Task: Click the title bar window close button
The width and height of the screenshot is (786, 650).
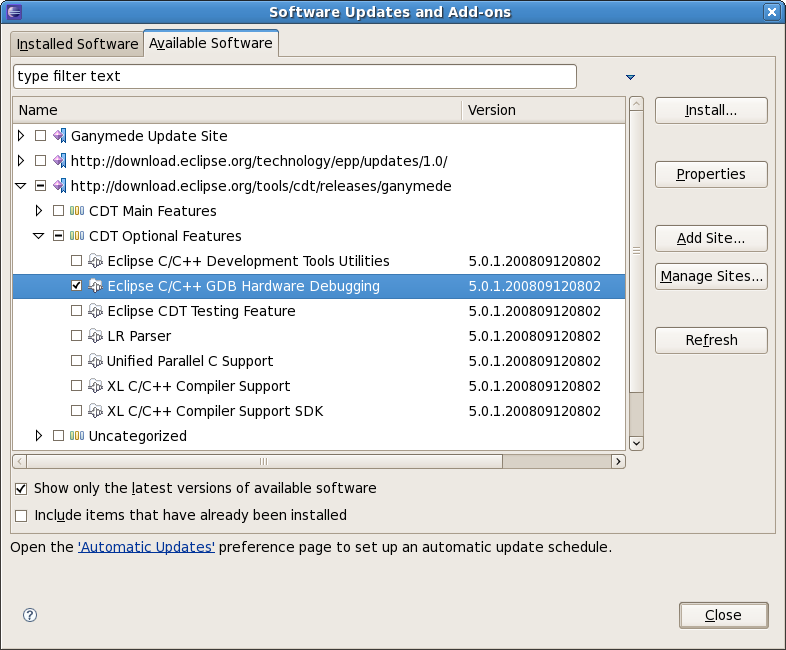Action: point(772,12)
